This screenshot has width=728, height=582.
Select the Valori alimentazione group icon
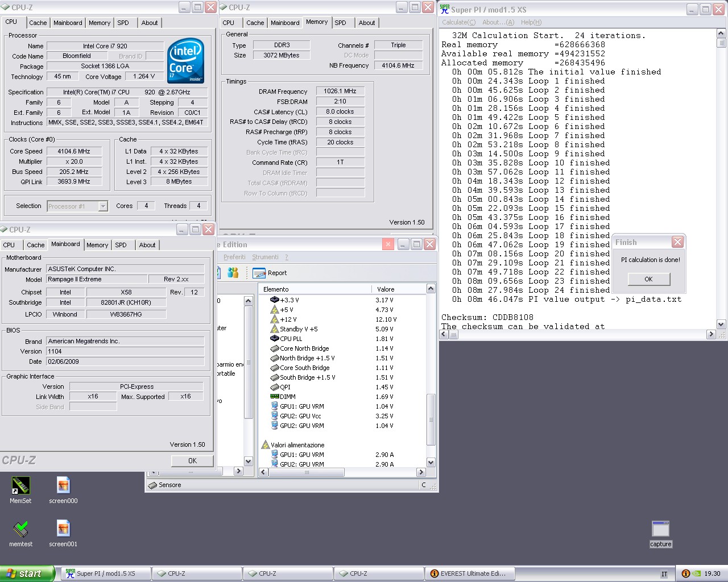coord(265,445)
